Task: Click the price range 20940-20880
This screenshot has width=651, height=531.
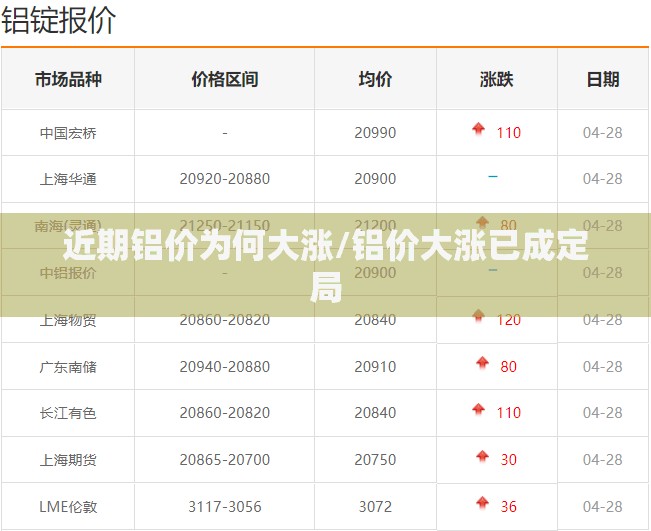Action: [225, 367]
